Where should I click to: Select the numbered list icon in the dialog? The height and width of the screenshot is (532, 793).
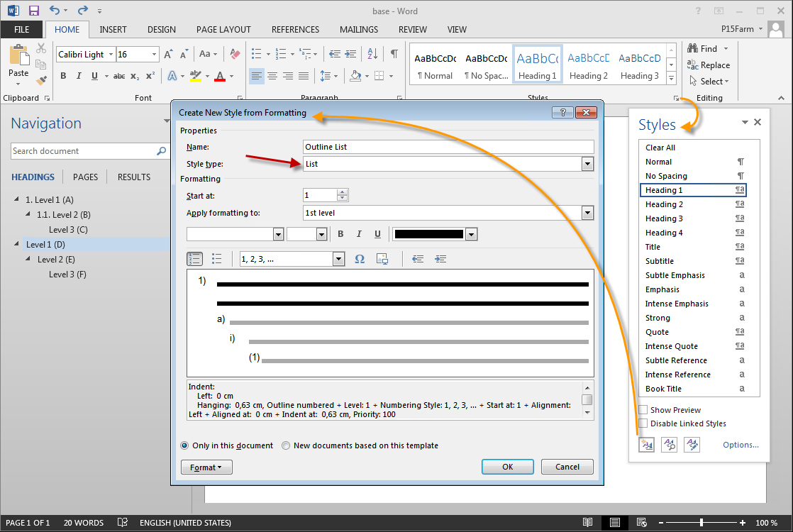tap(194, 258)
